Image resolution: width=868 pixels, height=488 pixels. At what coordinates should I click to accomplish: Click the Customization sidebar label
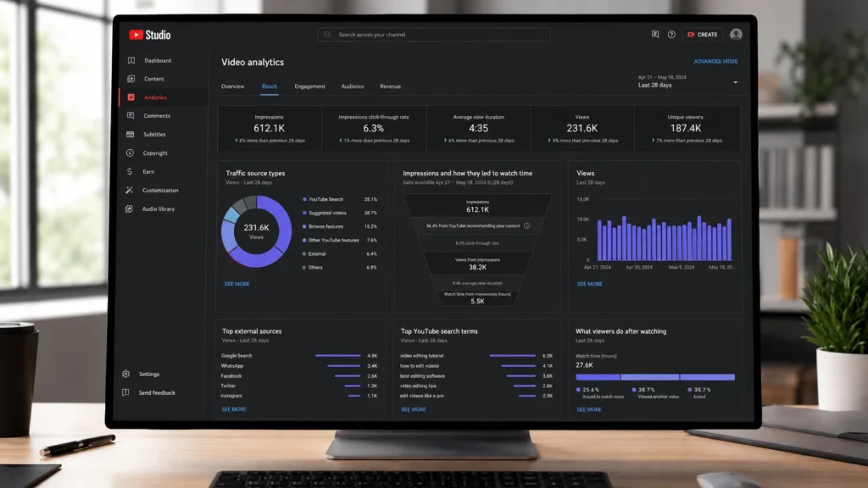tap(160, 191)
